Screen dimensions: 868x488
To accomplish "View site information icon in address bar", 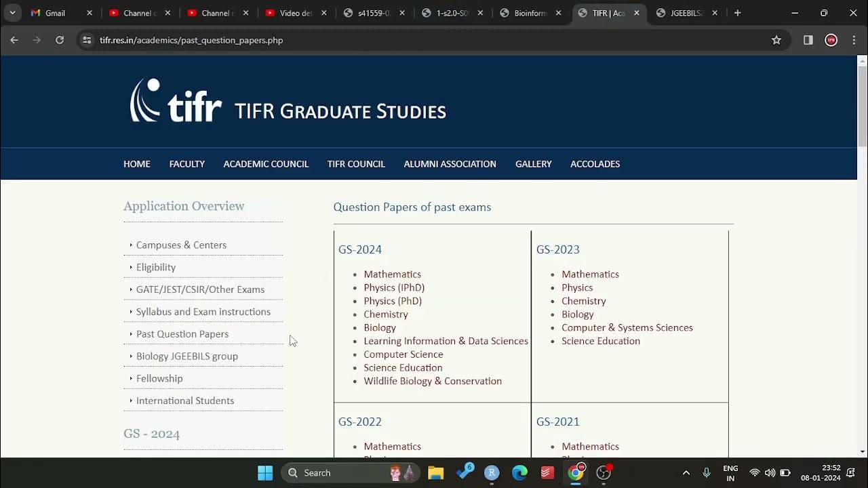I will (x=87, y=40).
